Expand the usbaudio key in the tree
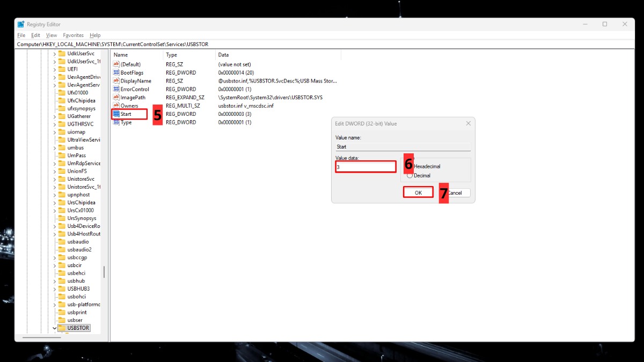Screen dimensions: 644x362 click(54, 241)
